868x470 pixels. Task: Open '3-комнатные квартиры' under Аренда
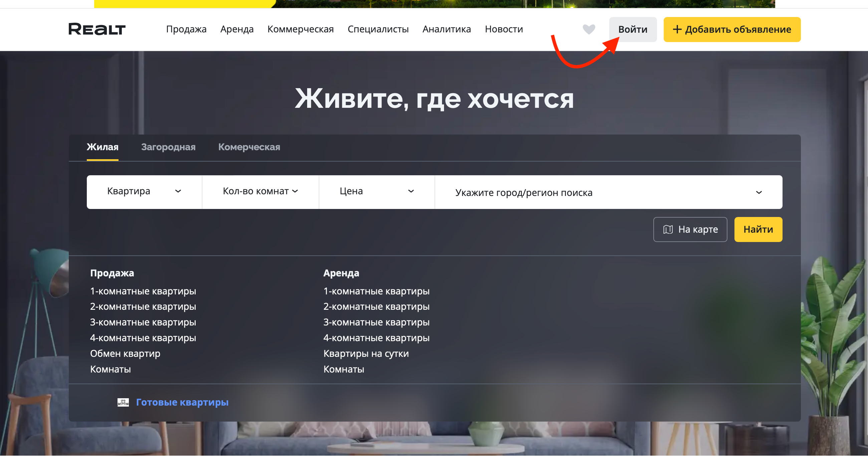point(376,322)
